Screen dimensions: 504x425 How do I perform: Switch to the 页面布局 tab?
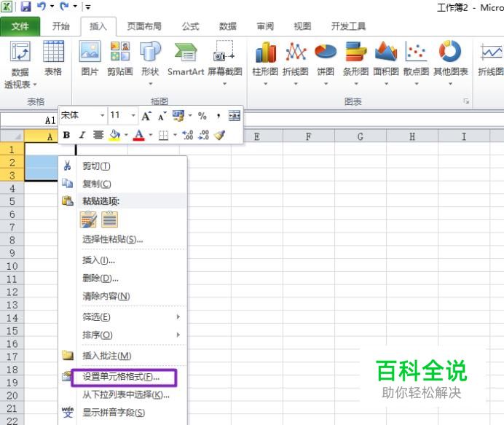144,26
